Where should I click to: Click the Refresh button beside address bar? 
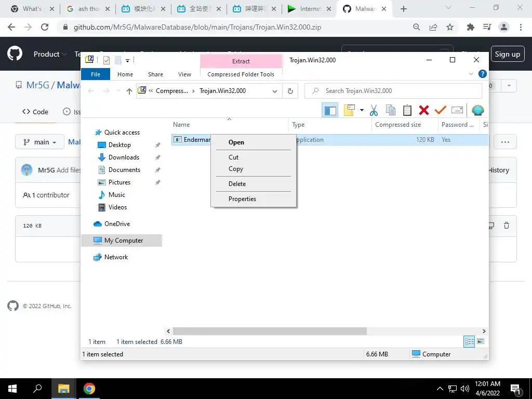click(290, 91)
